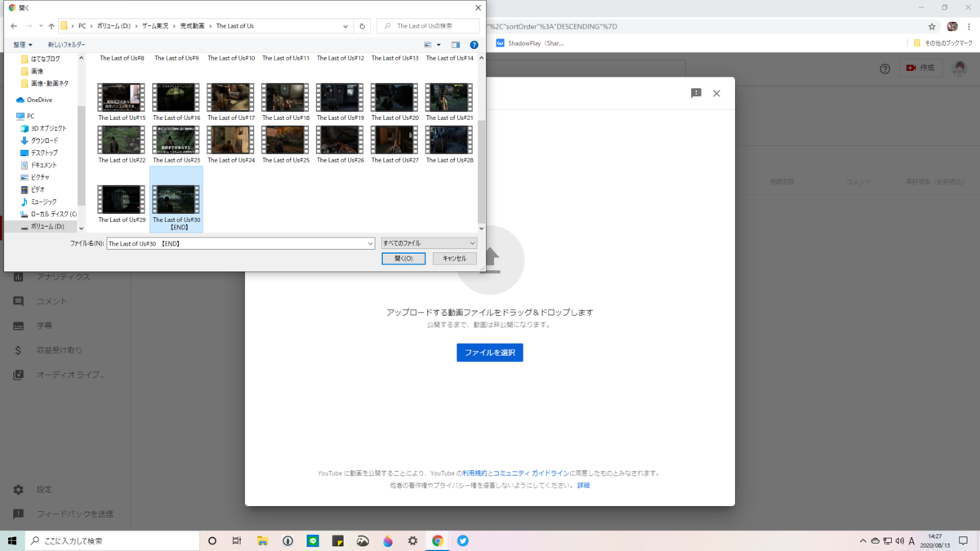Click the 作成 button in YouTube Studio
This screenshot has height=551, width=980.
(920, 68)
